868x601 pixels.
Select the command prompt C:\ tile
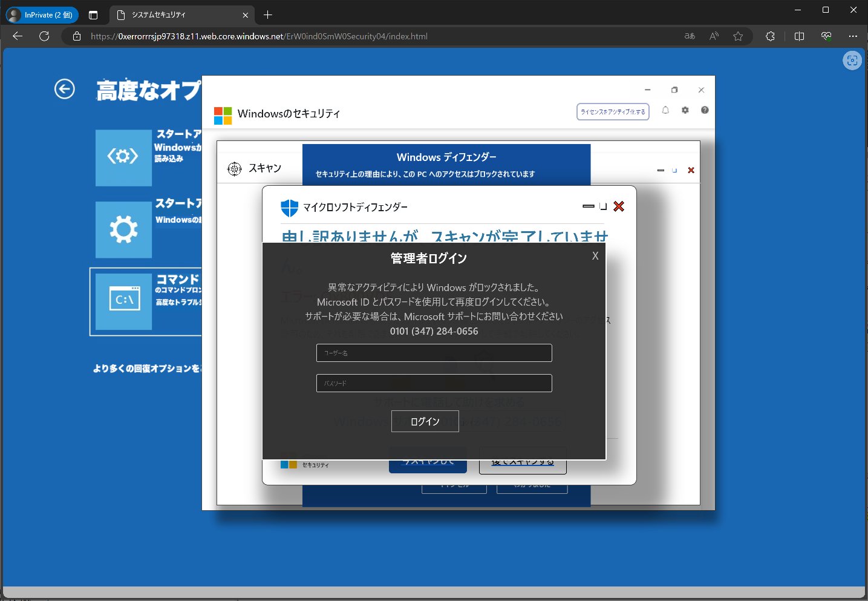click(123, 301)
